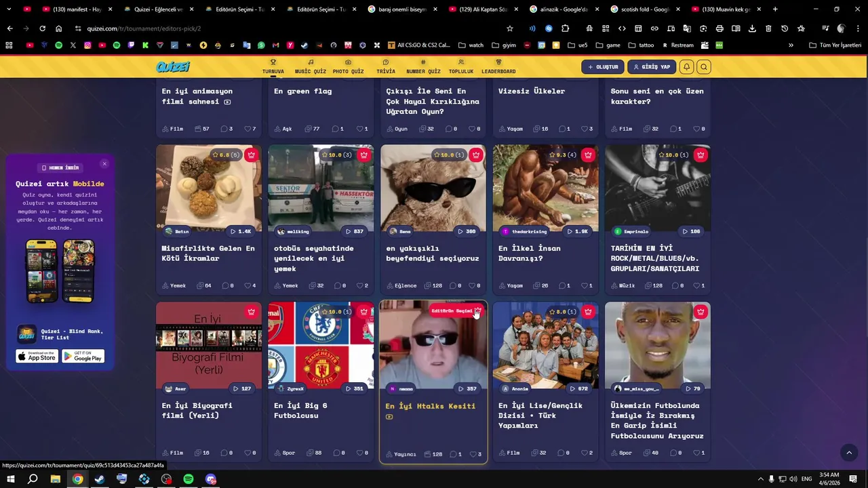868x488 pixels.
Task: Open the tattoo bookmarks folder
Action: point(641,45)
